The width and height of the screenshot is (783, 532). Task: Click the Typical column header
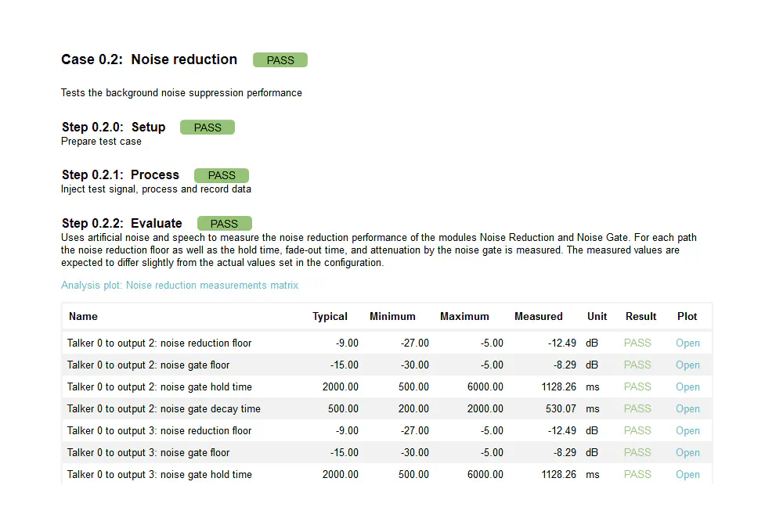330,316
